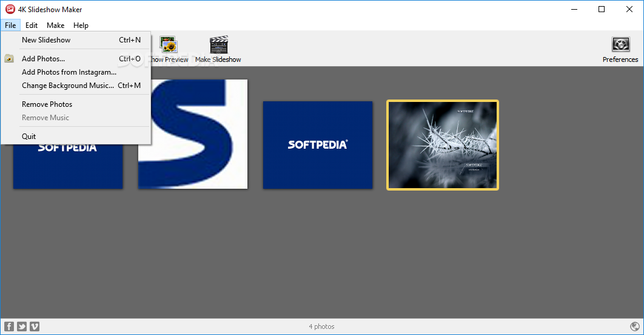Click the Add Photos folder icon in menu
The height and width of the screenshot is (335, 644).
tap(9, 59)
